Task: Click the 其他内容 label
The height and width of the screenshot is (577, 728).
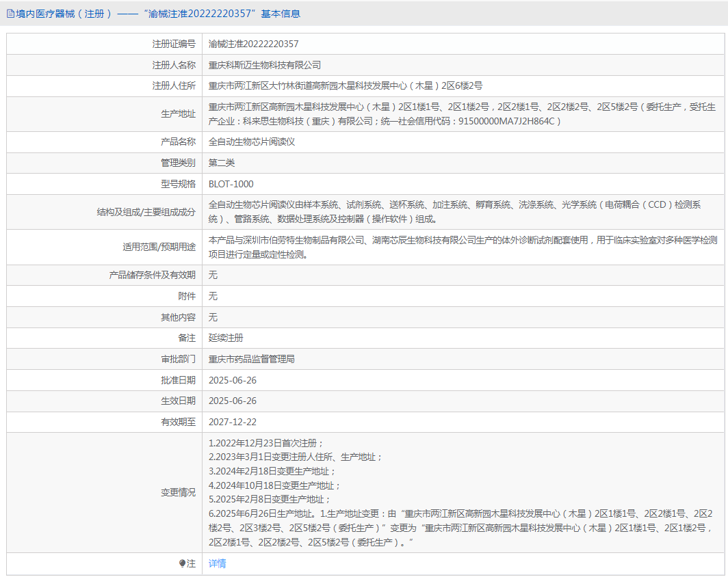Action: tap(179, 317)
